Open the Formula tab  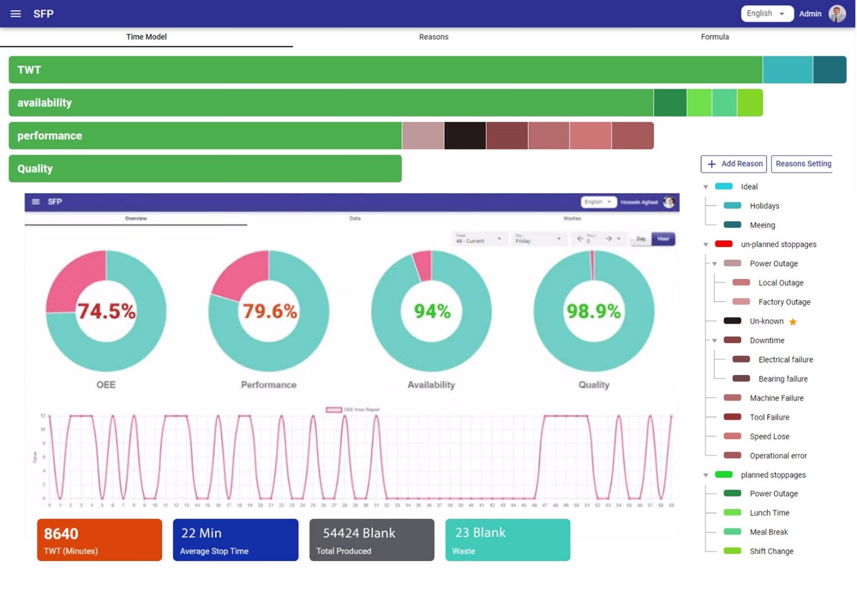[x=715, y=37]
